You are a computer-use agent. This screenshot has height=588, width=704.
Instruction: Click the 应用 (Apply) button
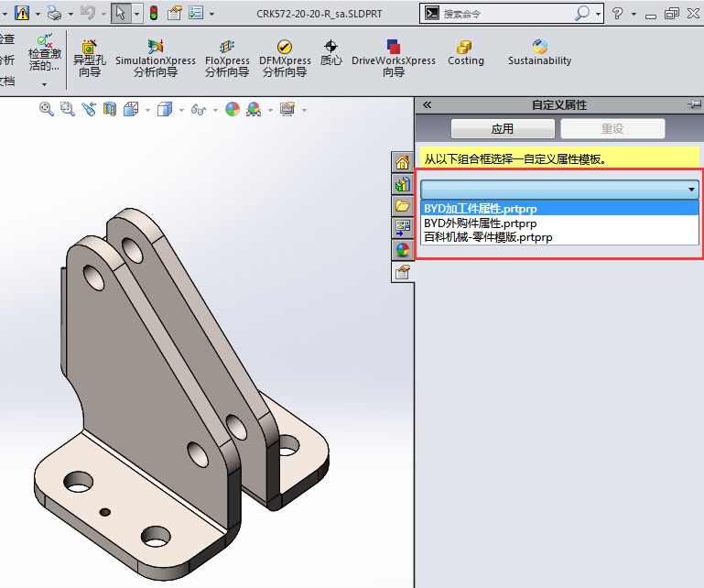(x=503, y=129)
